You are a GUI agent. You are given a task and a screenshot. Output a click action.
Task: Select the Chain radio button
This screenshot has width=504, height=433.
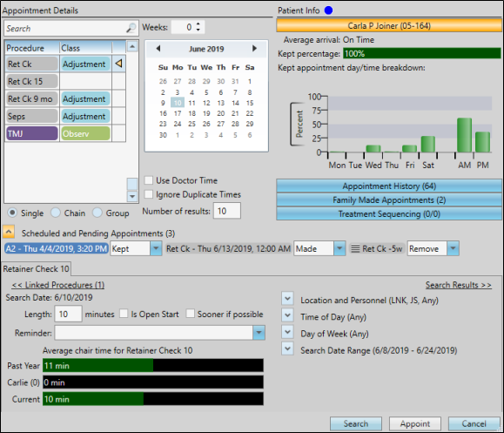(56, 213)
